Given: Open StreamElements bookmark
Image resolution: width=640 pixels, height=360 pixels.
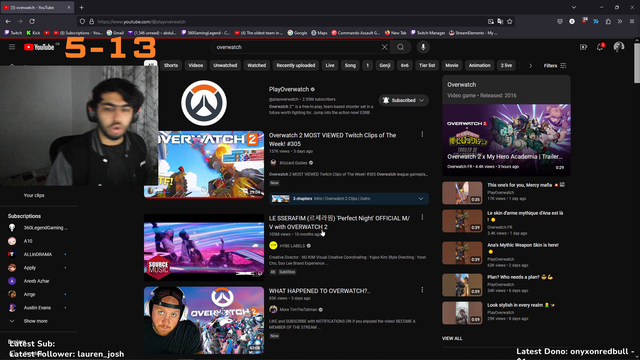Looking at the screenshot, I should tap(473, 33).
